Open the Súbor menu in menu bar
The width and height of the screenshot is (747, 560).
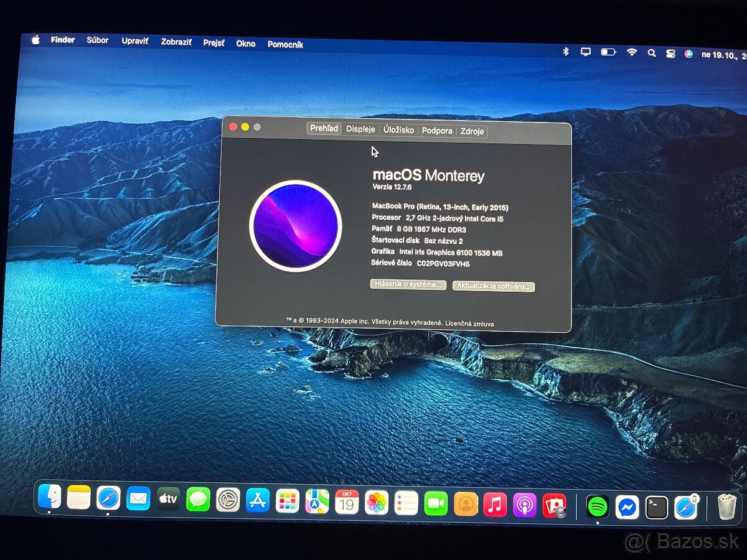(97, 40)
